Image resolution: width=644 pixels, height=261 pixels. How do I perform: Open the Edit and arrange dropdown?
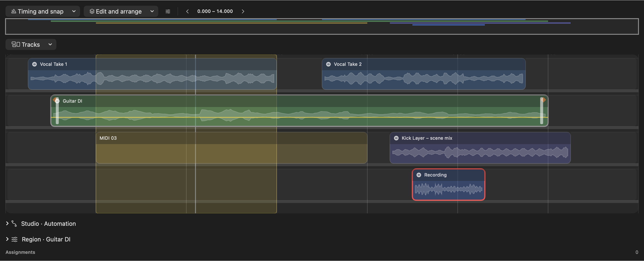[121, 11]
